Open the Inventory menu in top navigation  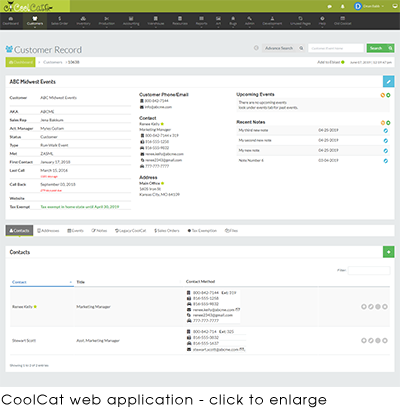click(x=83, y=21)
